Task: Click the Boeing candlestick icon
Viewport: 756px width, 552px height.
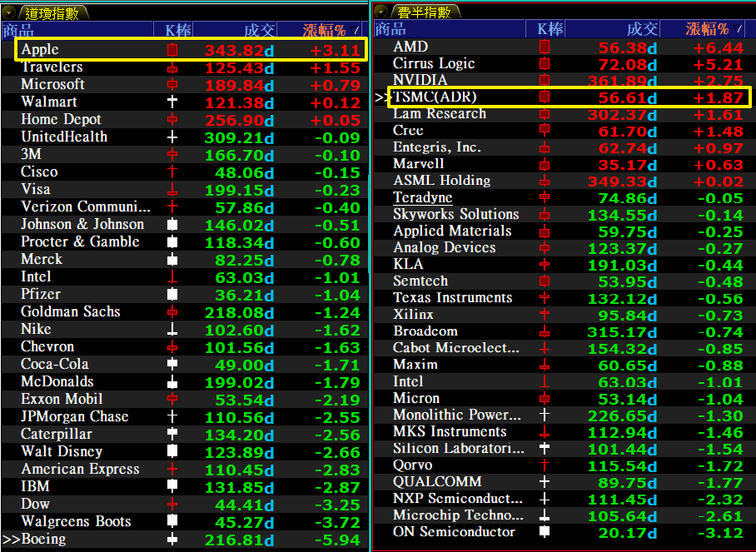Action: pos(172,540)
